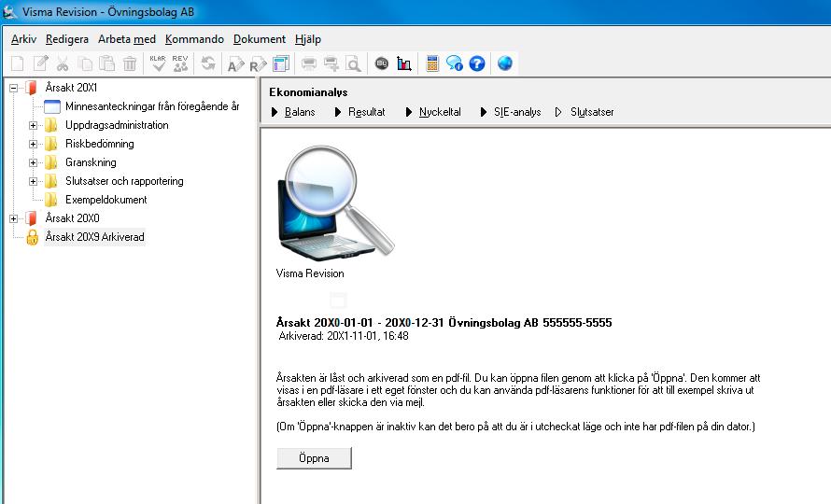Click the 'A' pencil toolbar icon
831x504 pixels.
pos(236,64)
